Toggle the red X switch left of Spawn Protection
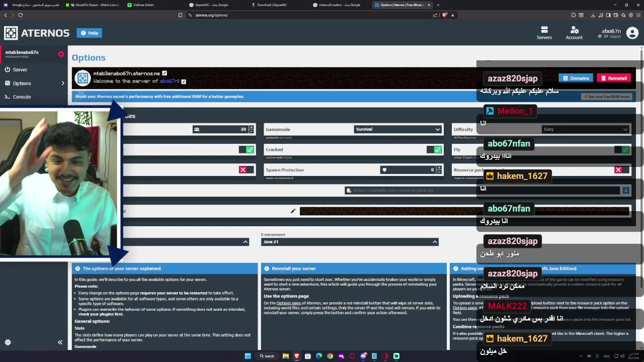Screen dimensions: 644x362 (x=247, y=170)
